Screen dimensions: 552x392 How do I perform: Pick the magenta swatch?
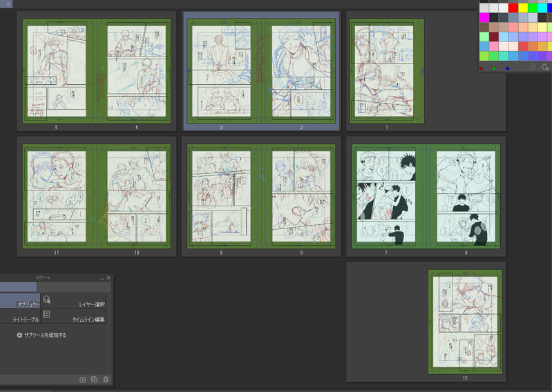coord(484,17)
